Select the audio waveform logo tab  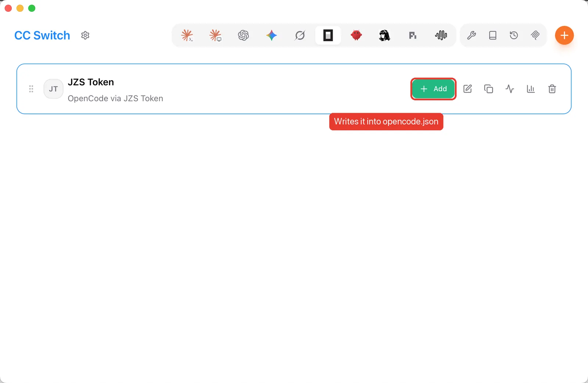click(441, 35)
